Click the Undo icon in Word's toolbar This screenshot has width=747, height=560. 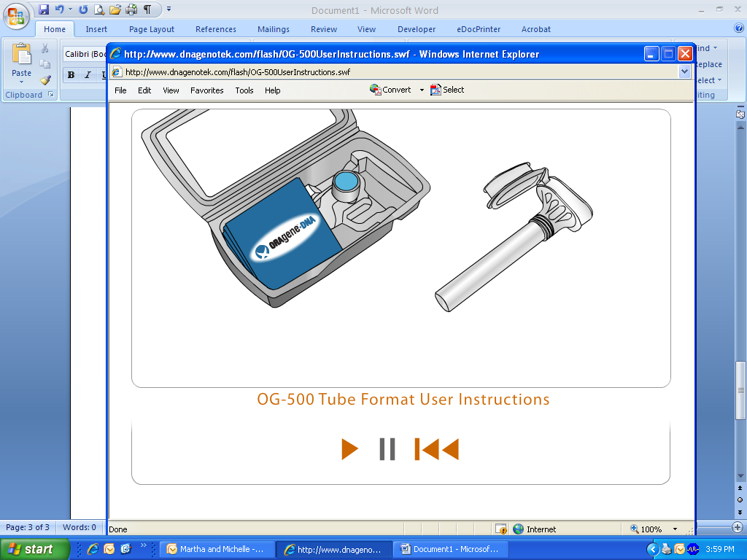59,9
